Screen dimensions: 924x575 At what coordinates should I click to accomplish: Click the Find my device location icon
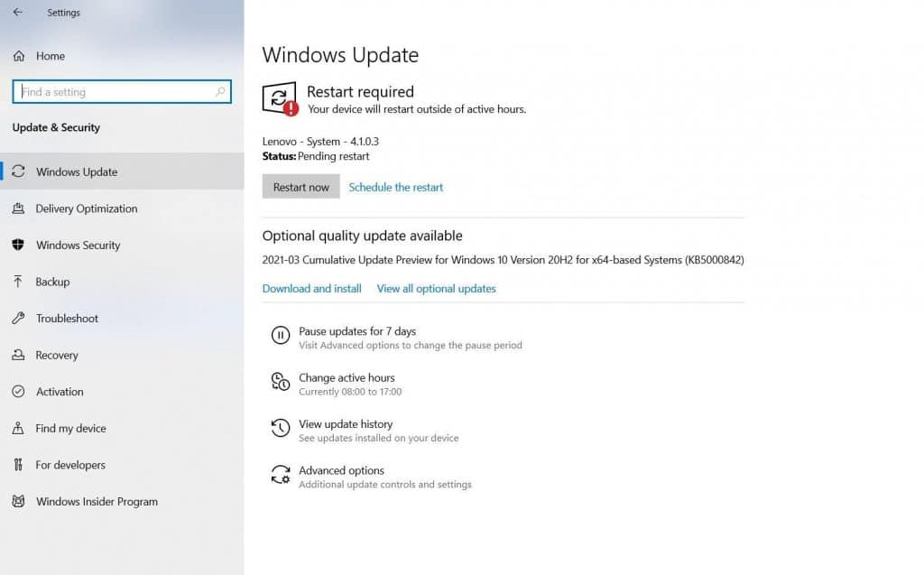point(18,428)
